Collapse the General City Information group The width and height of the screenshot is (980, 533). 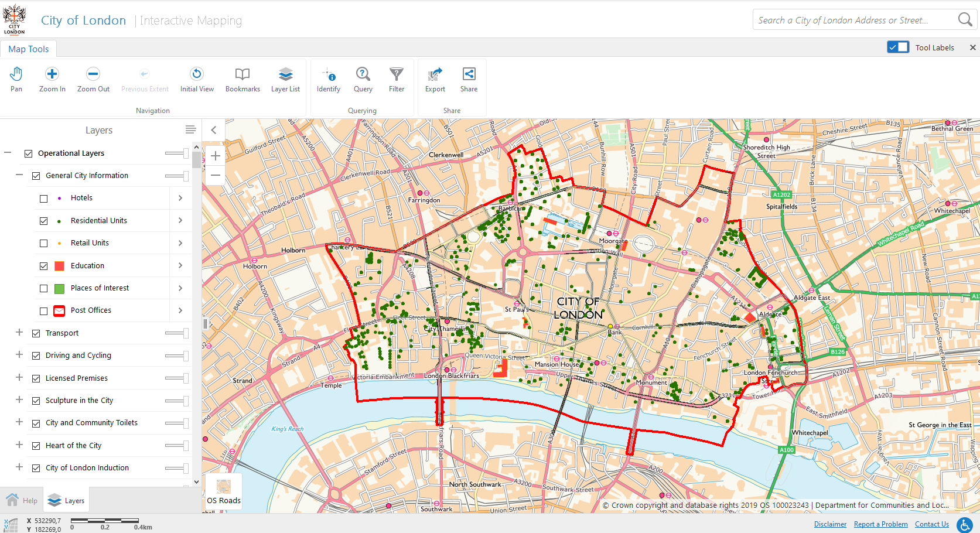pos(19,175)
